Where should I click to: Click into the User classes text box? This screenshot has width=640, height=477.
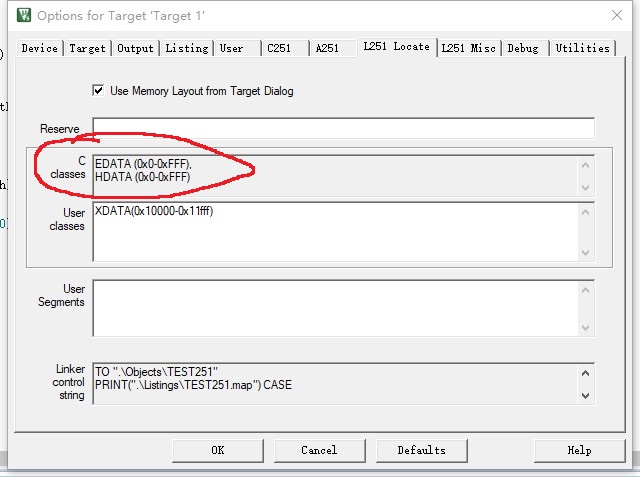pos(335,232)
